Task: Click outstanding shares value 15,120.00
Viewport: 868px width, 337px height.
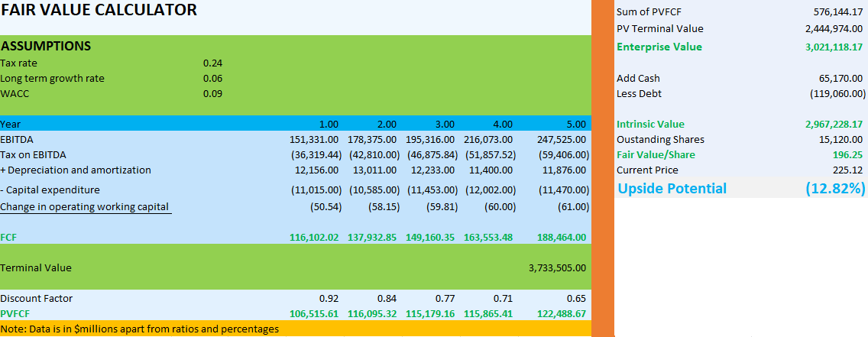Action: tap(840, 139)
